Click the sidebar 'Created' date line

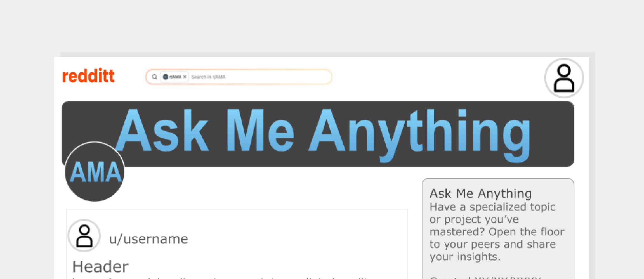485,277
